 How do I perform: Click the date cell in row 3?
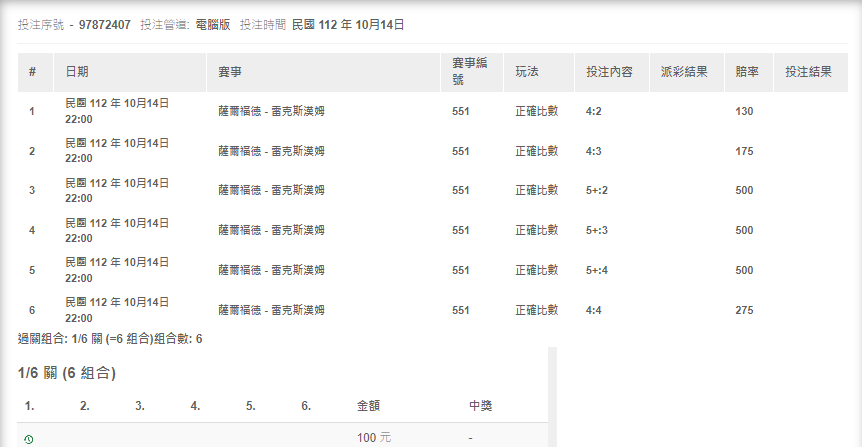pyautogui.click(x=117, y=190)
